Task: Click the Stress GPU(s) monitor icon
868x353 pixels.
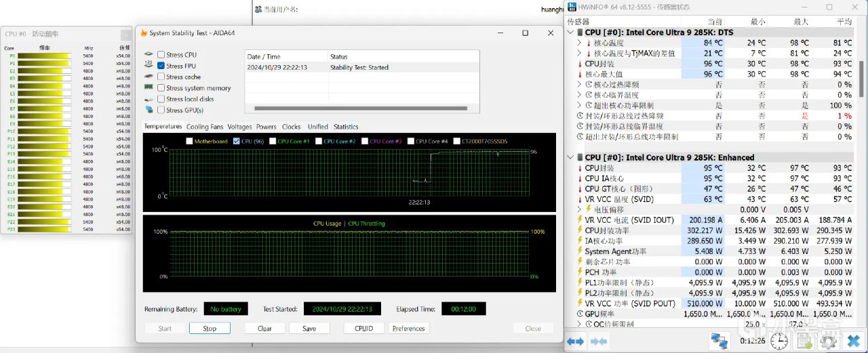Action: [149, 110]
